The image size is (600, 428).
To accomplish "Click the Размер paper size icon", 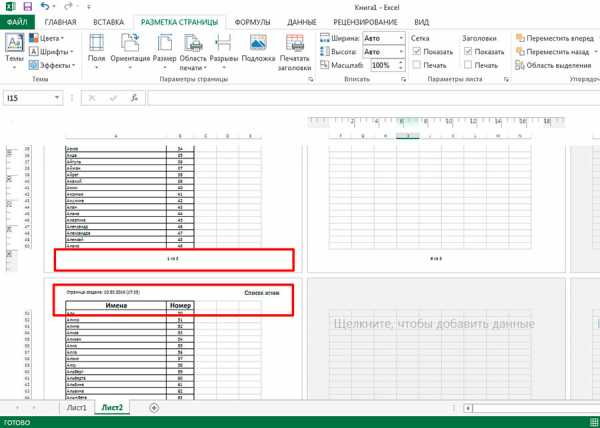I will click(x=165, y=42).
